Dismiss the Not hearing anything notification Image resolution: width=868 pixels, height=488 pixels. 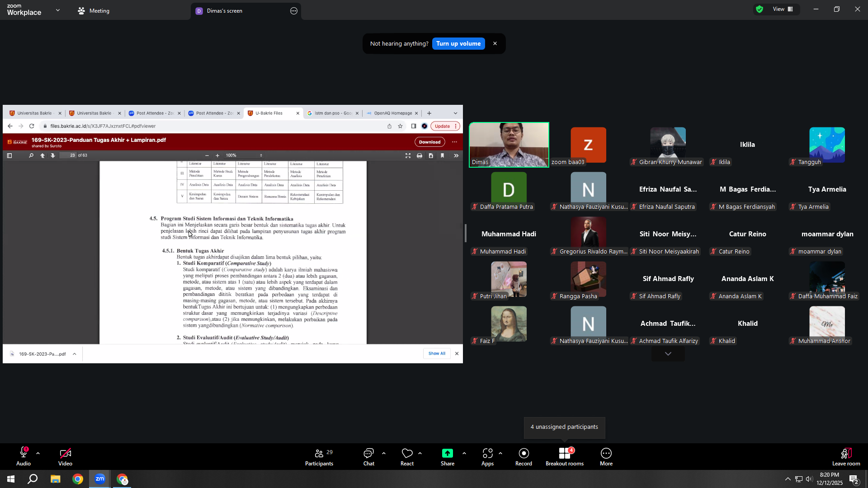pyautogui.click(x=495, y=44)
